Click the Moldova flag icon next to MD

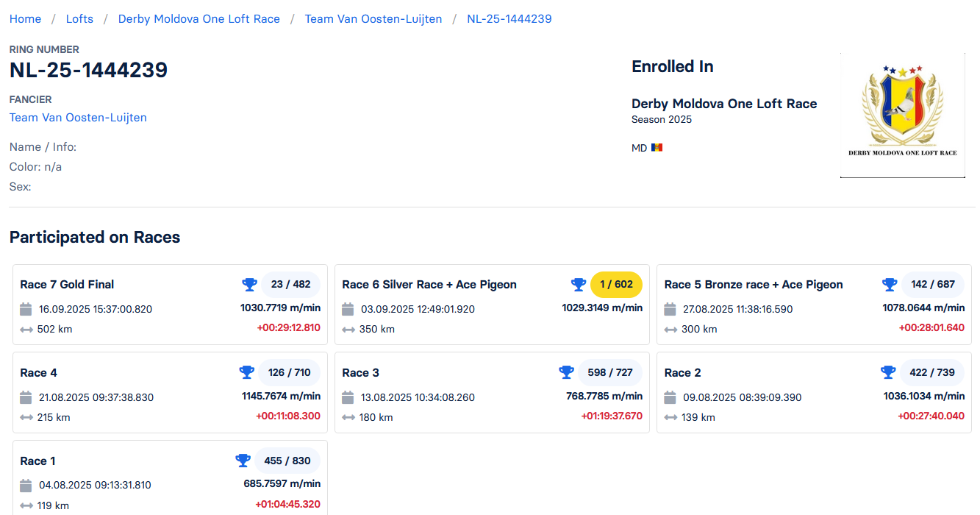[x=657, y=148]
